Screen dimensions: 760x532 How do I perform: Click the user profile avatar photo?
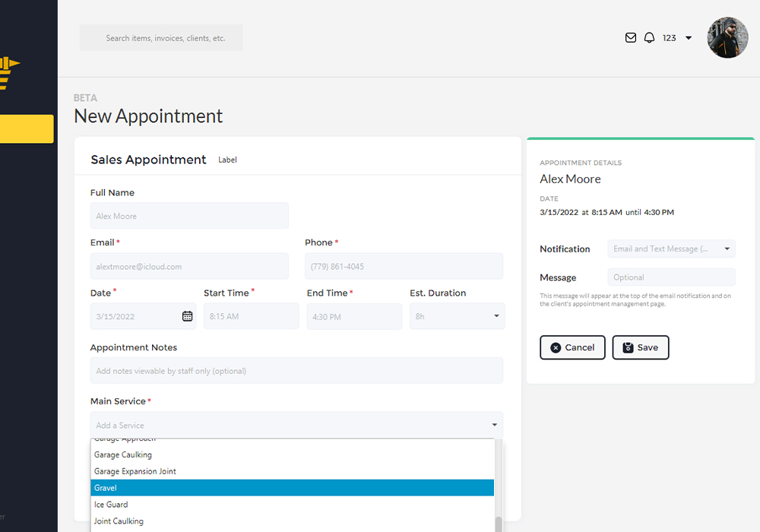click(727, 38)
